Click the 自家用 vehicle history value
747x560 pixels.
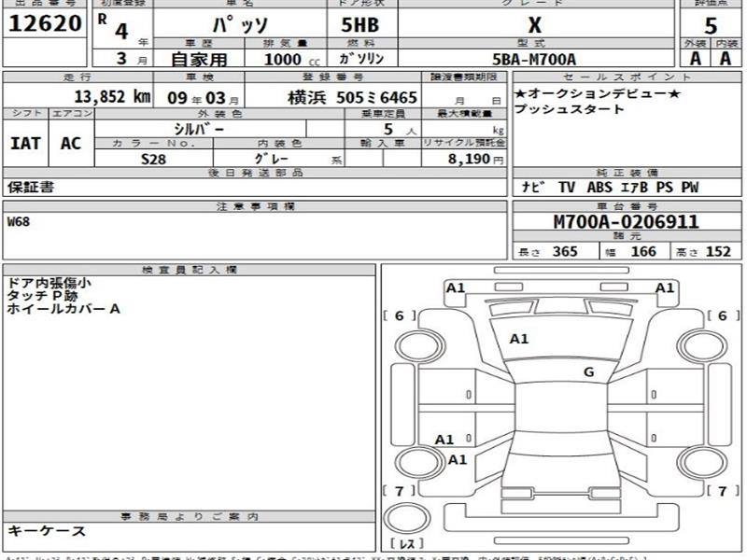point(199,60)
